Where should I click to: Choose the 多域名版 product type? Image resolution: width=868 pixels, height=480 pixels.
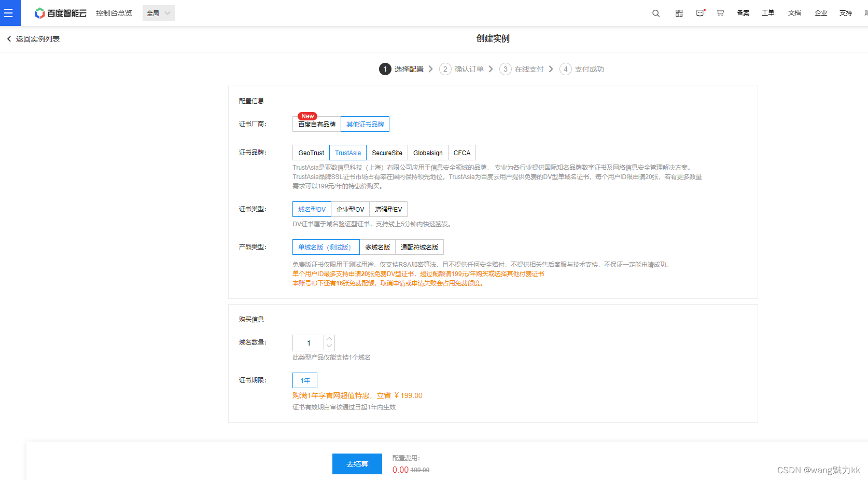coord(377,246)
